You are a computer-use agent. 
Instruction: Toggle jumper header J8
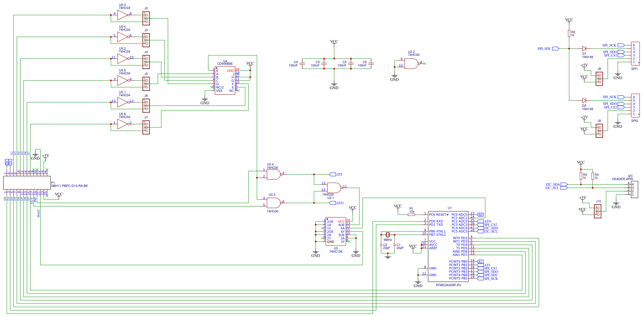599,80
